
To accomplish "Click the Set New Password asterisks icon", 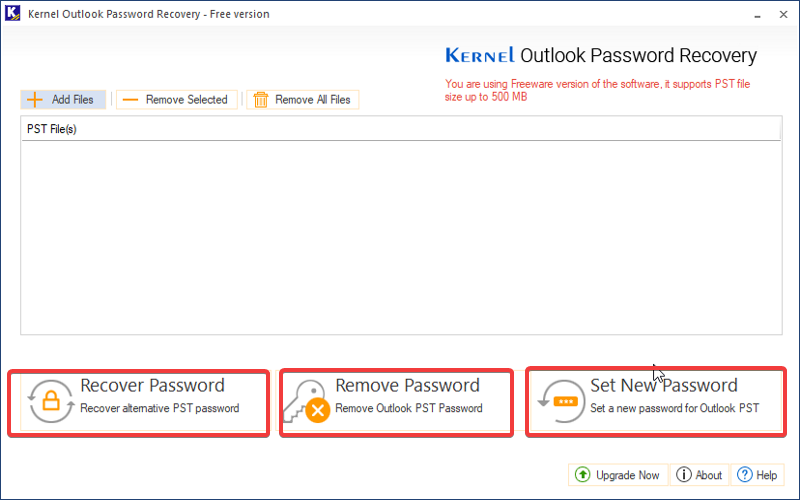I will (x=561, y=401).
